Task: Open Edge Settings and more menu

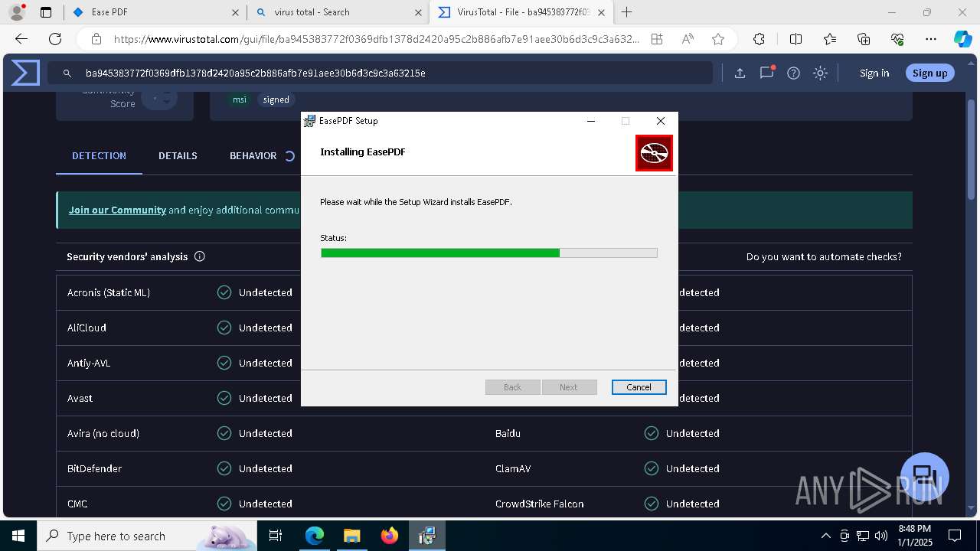Action: [931, 39]
